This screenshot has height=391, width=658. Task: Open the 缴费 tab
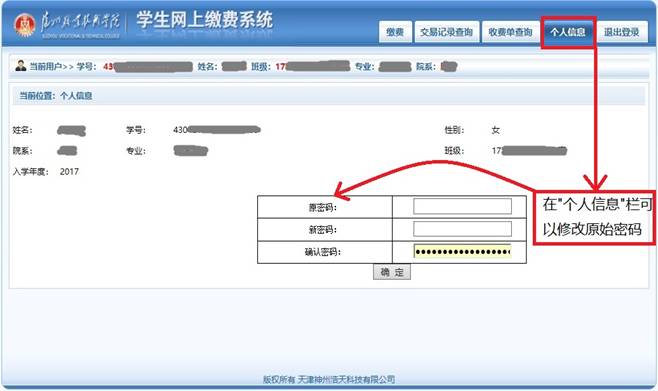(395, 32)
